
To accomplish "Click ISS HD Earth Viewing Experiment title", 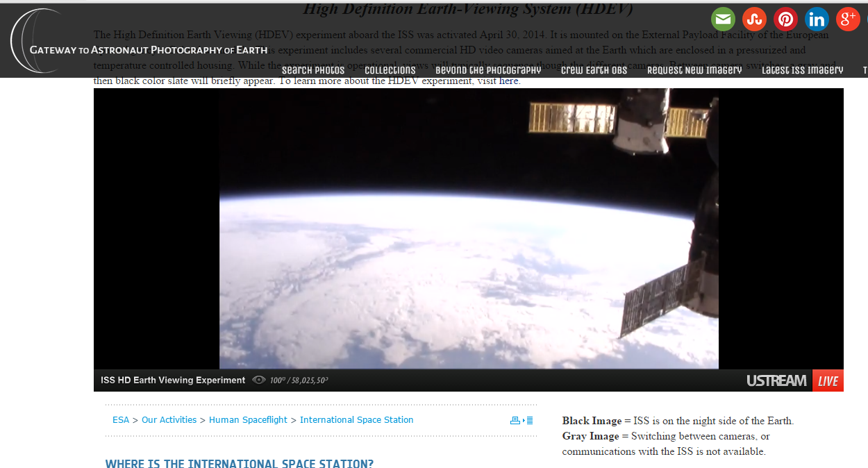I will (173, 380).
